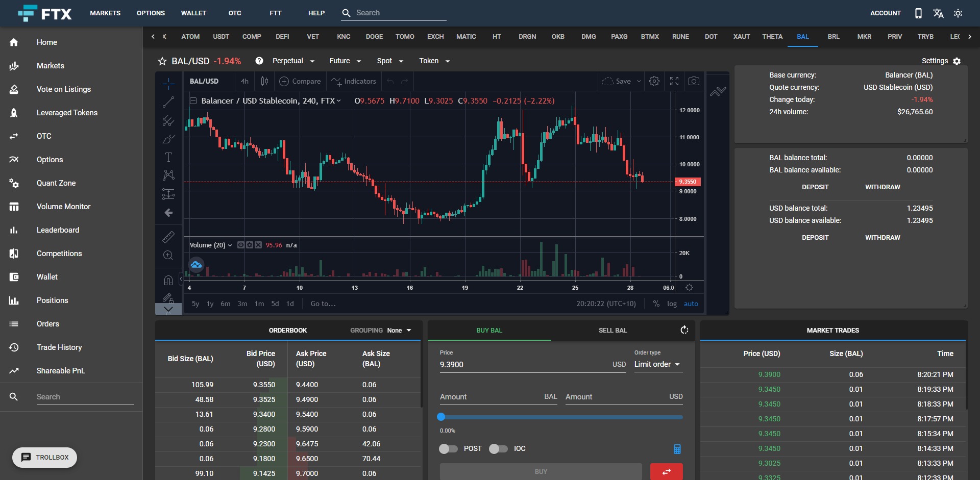Open the chart settings gear icon
This screenshot has width=980, height=480.
point(654,81)
